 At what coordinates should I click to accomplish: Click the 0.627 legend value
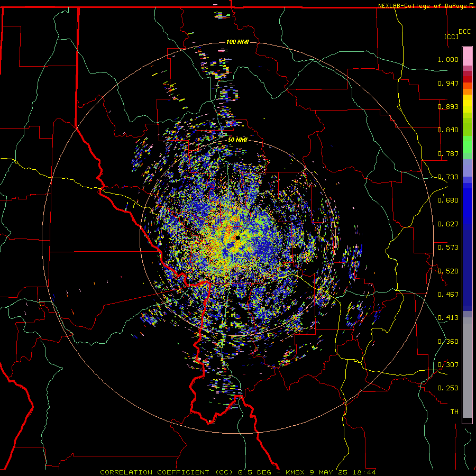tap(448, 224)
